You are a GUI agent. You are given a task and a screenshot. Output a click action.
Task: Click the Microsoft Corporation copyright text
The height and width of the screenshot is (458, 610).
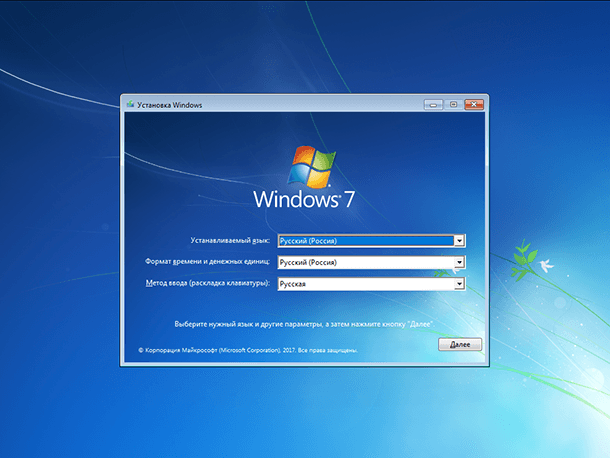pyautogui.click(x=248, y=350)
